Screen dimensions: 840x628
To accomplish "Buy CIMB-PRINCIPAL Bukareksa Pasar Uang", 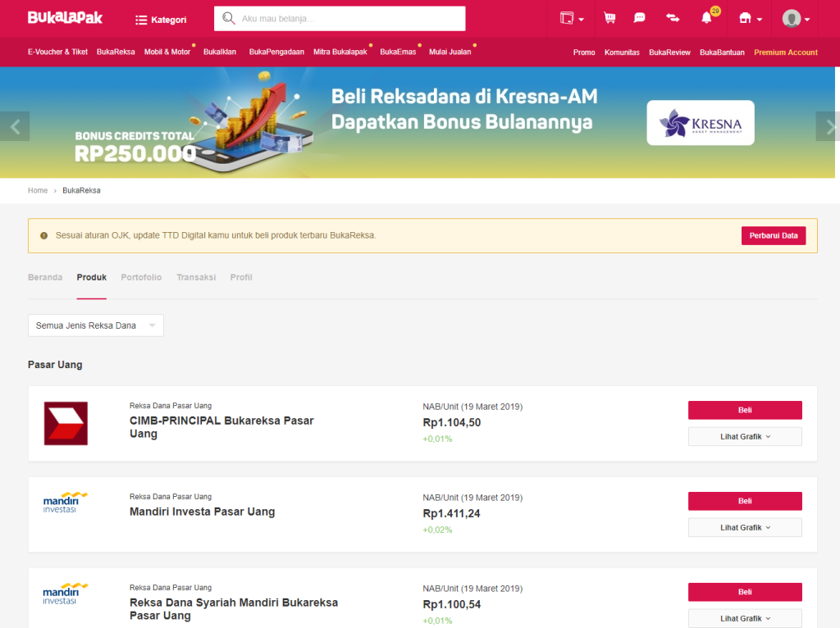I will [745, 410].
